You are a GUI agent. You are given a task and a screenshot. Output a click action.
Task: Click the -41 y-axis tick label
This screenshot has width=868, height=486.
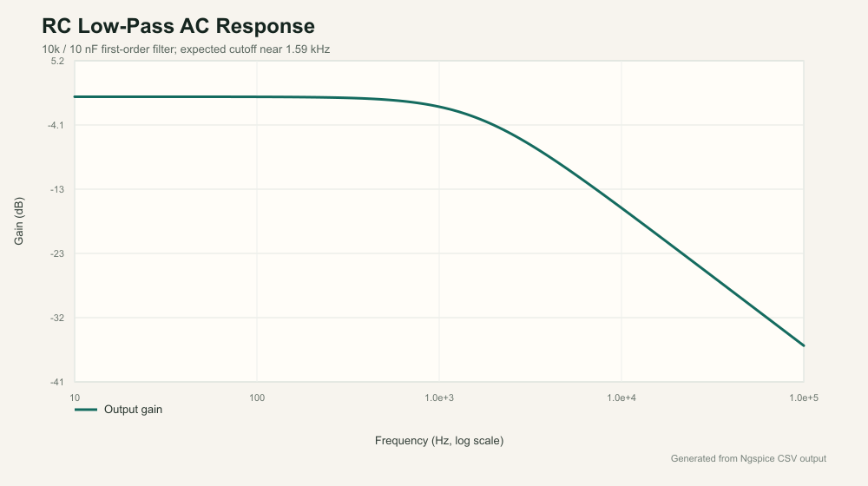[x=57, y=382]
